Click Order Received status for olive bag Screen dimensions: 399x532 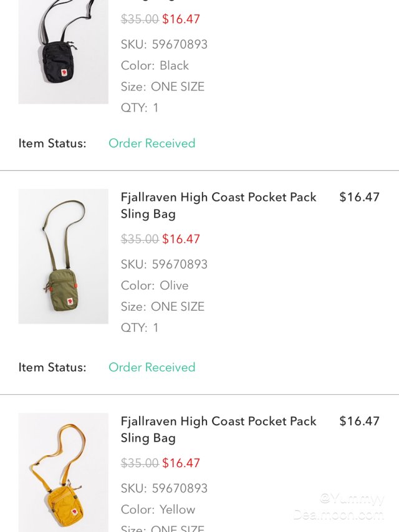click(151, 367)
